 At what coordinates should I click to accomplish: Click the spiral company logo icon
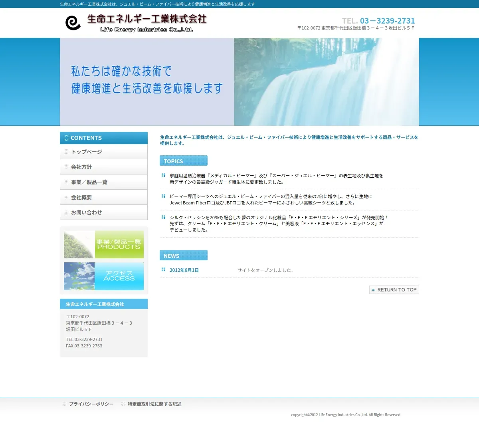point(73,23)
